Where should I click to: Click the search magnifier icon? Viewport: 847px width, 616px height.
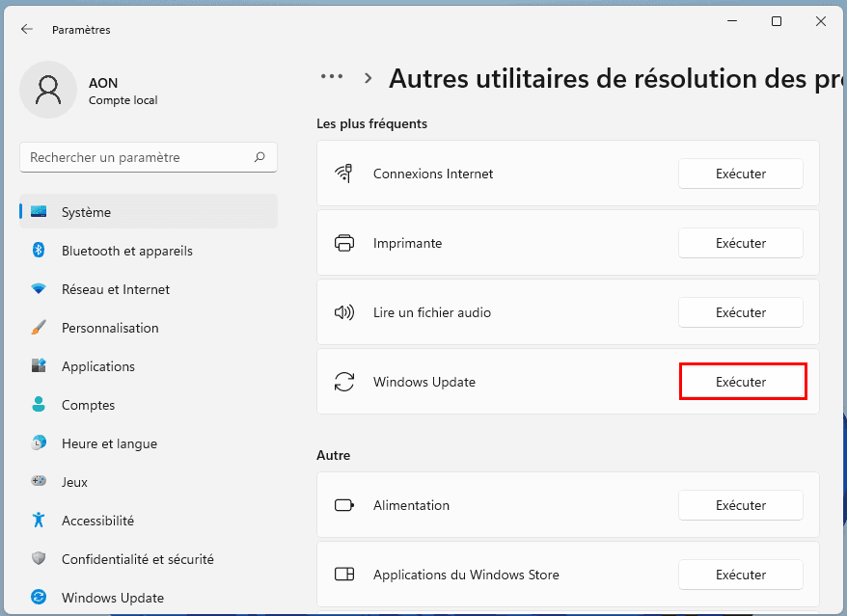point(260,157)
